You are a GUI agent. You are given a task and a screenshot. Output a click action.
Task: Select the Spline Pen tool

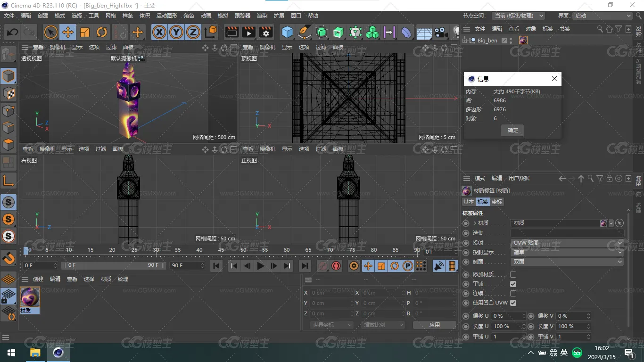305,32
